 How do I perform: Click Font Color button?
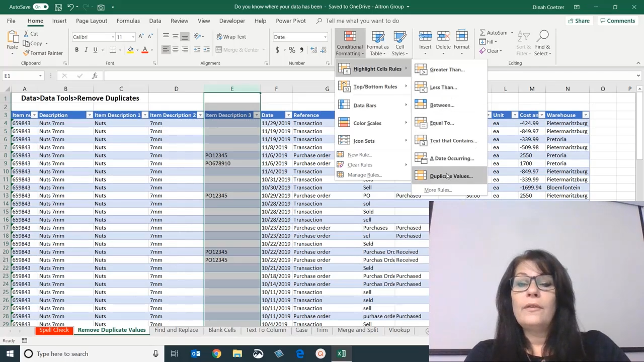pyautogui.click(x=145, y=50)
